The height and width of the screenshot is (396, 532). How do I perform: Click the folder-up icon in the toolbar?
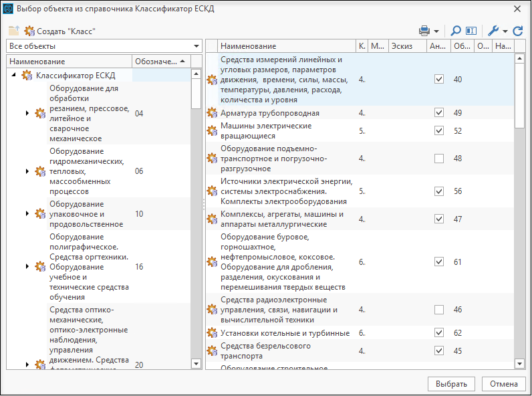point(14,31)
